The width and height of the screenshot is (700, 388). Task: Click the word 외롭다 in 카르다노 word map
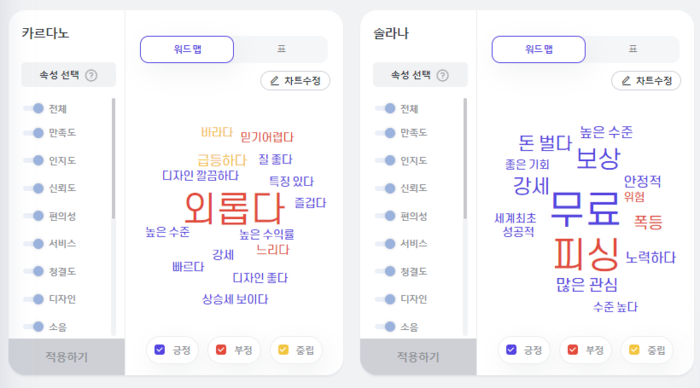pos(234,208)
